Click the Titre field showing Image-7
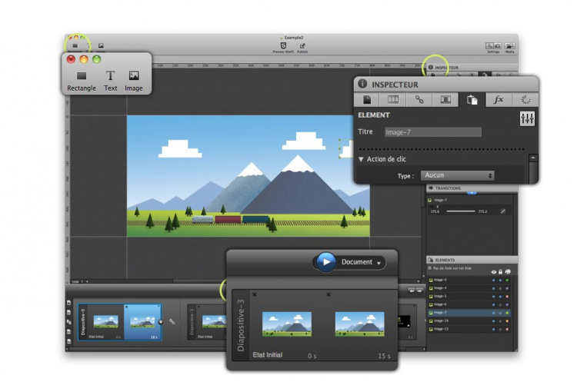The height and width of the screenshot is (392, 577). (x=432, y=132)
